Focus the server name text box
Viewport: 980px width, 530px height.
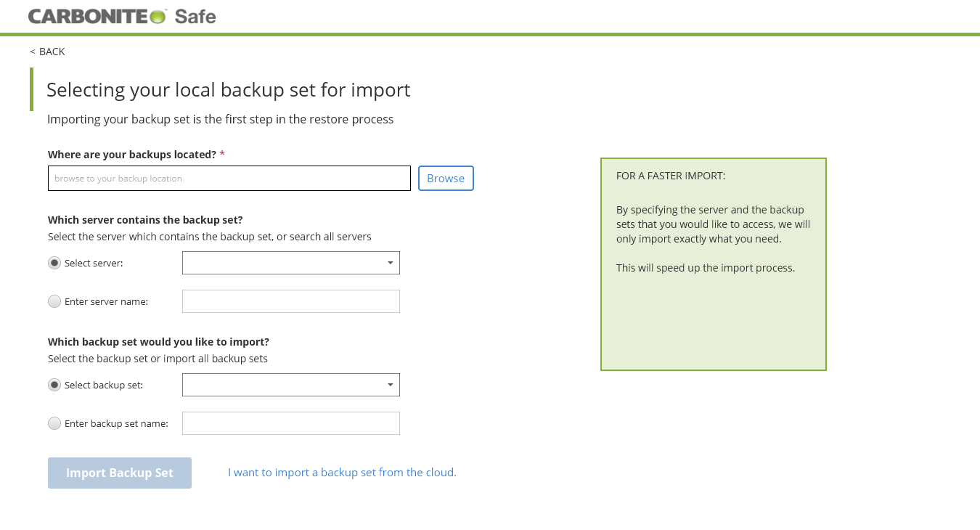coord(291,301)
